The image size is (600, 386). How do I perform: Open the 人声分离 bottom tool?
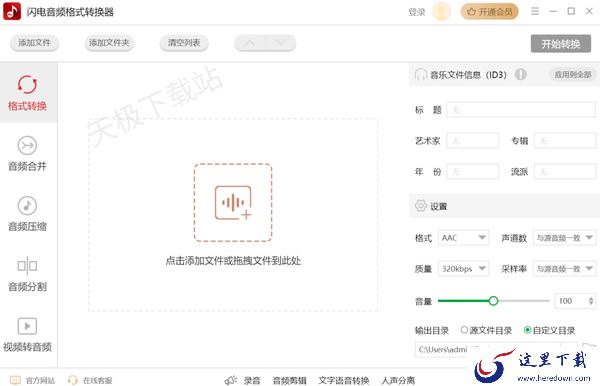pyautogui.click(x=398, y=380)
